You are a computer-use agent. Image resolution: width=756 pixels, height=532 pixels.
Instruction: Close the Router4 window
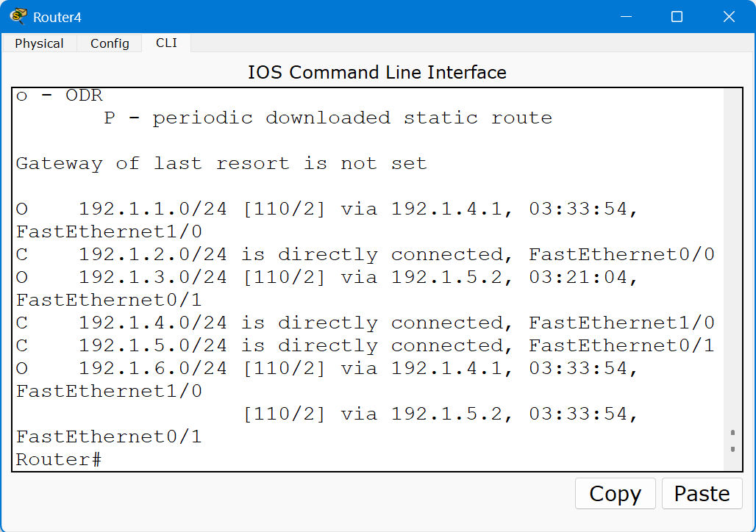[x=729, y=16]
